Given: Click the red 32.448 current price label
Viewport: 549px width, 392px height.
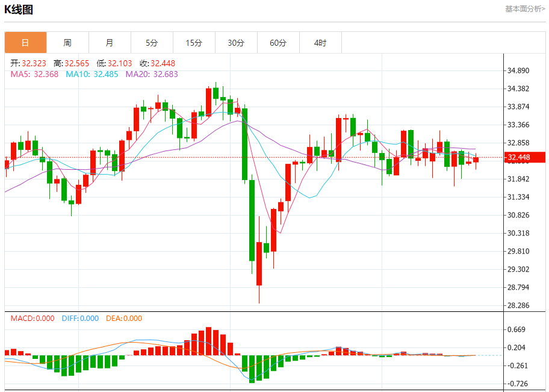Looking at the screenshot, I should click(x=524, y=157).
